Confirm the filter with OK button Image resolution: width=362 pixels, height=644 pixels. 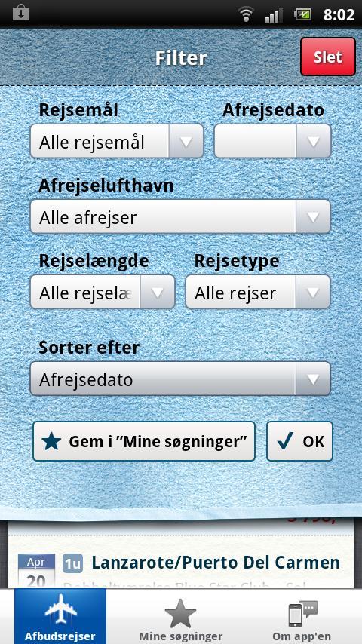pyautogui.click(x=299, y=441)
